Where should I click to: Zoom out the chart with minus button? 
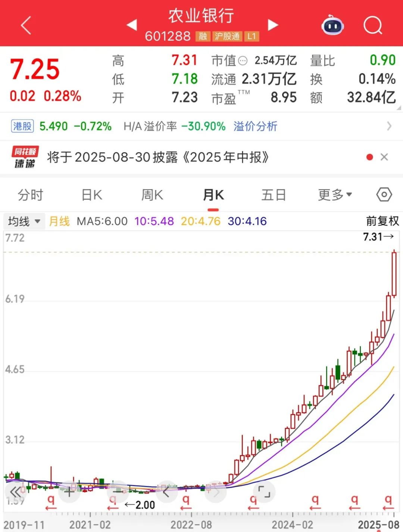(x=118, y=492)
